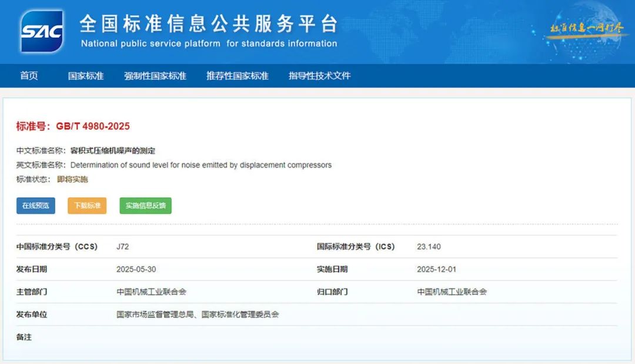Click the status text 即将实施
Viewport: 635px width, 364px height.
click(73, 179)
